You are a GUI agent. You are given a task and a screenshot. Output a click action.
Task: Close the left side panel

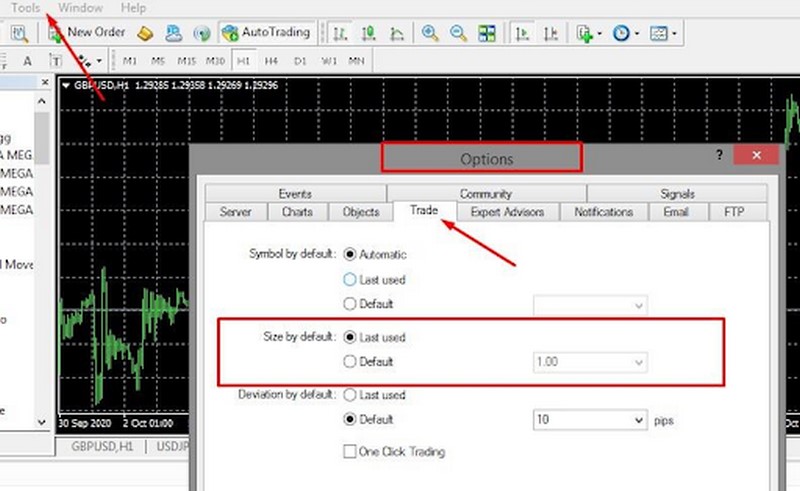point(45,82)
